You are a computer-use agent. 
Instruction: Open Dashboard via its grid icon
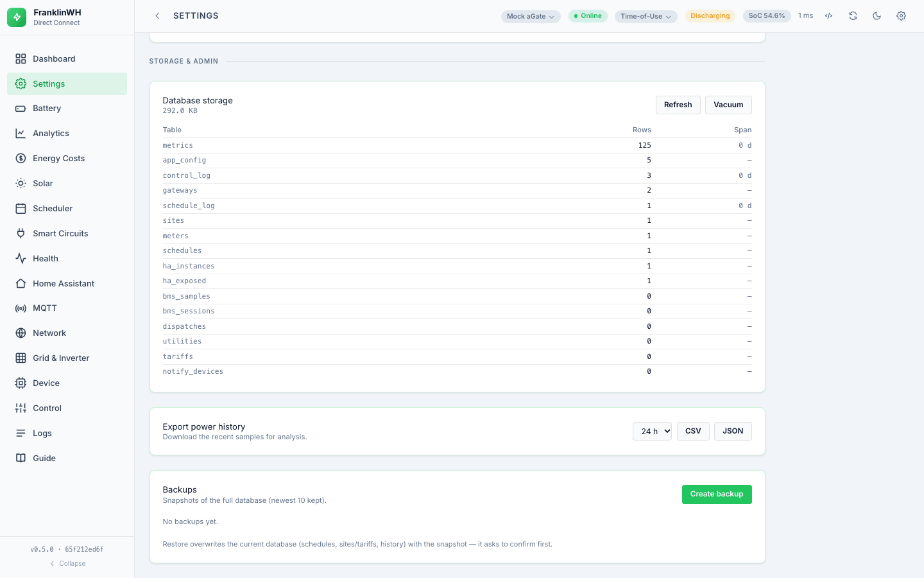21,58
